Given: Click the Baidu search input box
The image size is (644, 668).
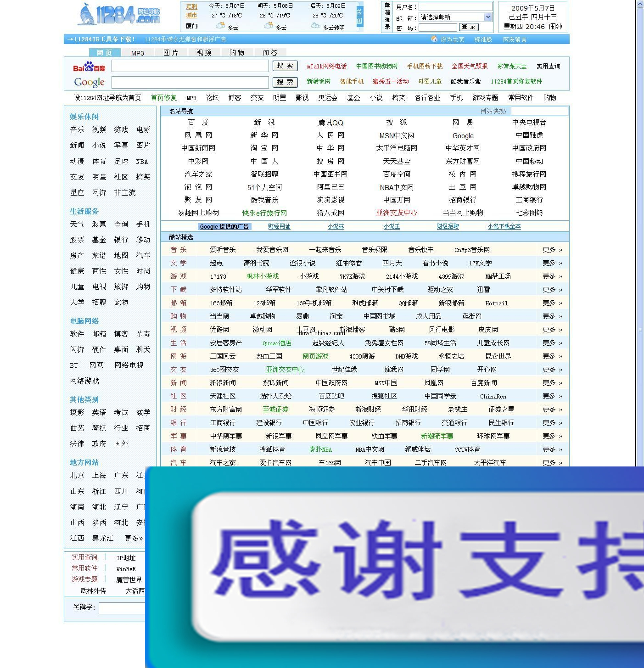Looking at the screenshot, I should 190,66.
